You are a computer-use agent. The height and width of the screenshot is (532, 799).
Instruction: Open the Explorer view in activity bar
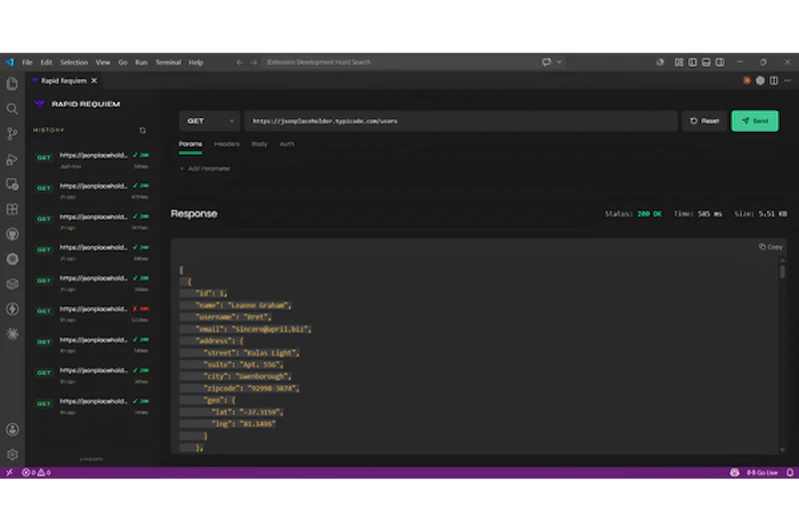(x=12, y=84)
